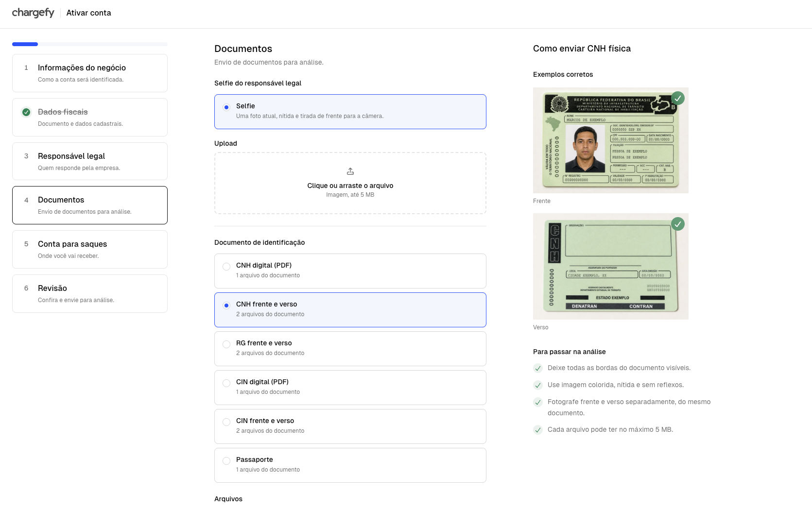The width and height of the screenshot is (812, 509).
Task: Go to step 1 Informações do negócio
Action: click(90, 73)
